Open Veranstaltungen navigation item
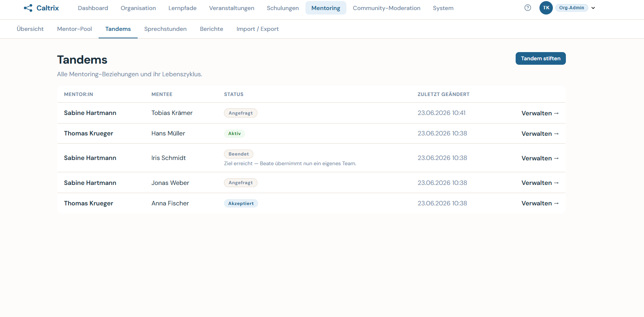The image size is (644, 317). point(231,8)
